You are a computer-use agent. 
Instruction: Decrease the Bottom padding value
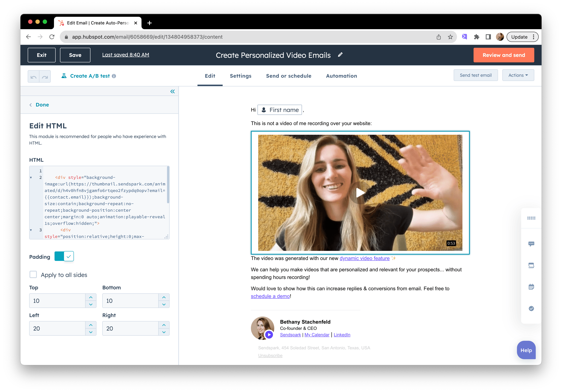tap(164, 304)
